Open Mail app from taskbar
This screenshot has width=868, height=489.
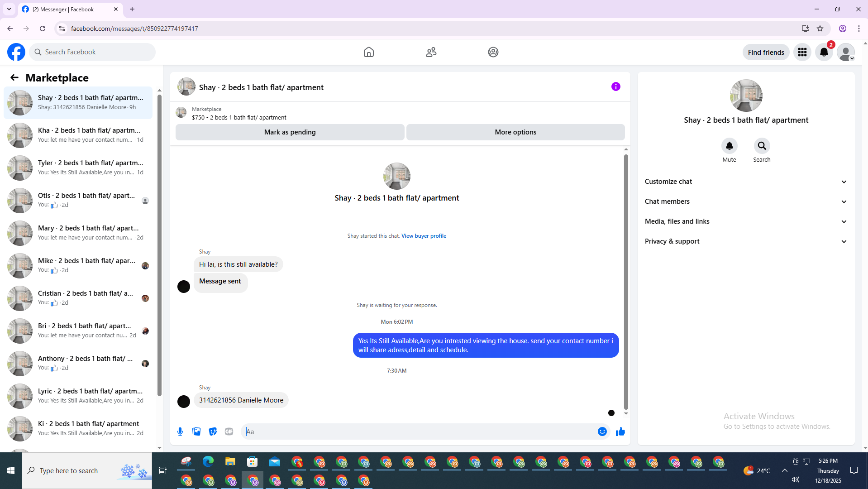[x=275, y=462]
